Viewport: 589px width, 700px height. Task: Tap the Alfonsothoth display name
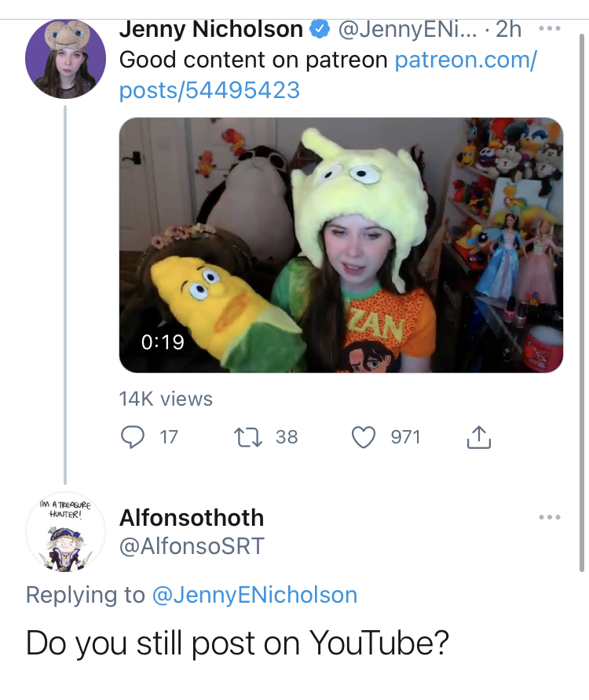(192, 518)
